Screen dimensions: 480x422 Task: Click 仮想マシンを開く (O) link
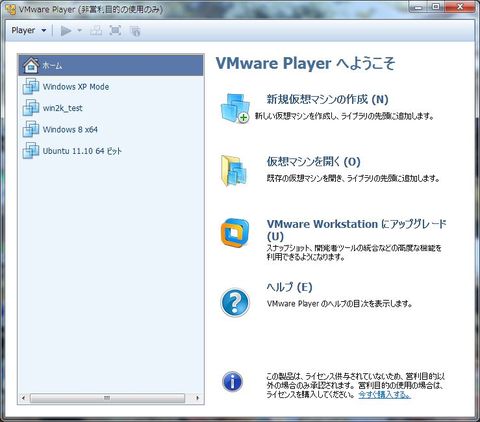coord(313,162)
